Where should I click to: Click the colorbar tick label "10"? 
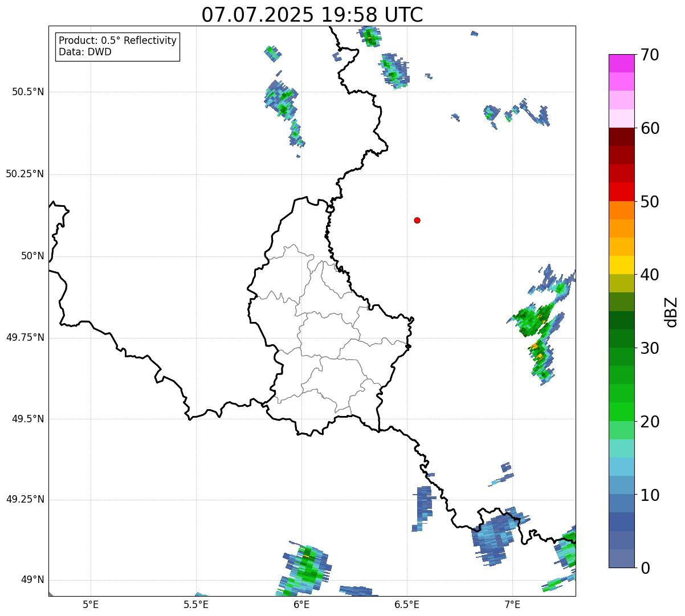(650, 495)
